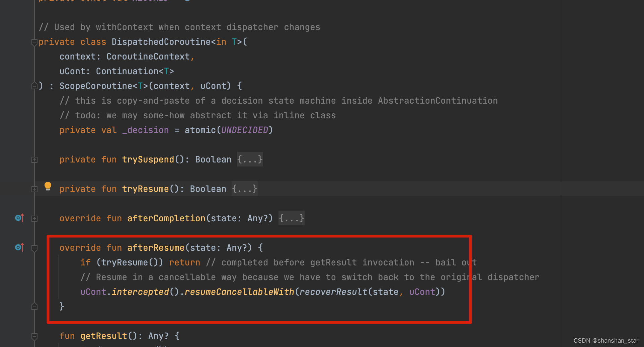644x347 pixels.
Task: Click the trySuspend function name
Action: click(x=148, y=159)
